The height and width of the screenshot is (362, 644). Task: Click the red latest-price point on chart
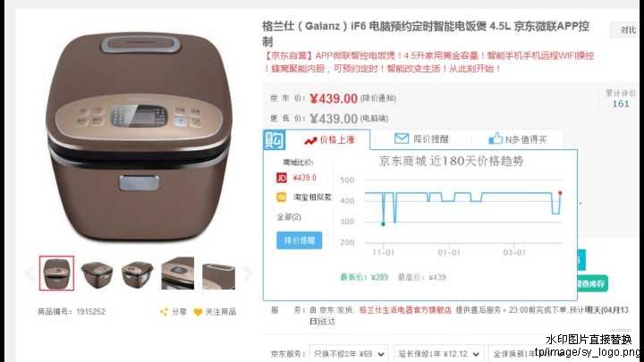click(560, 193)
